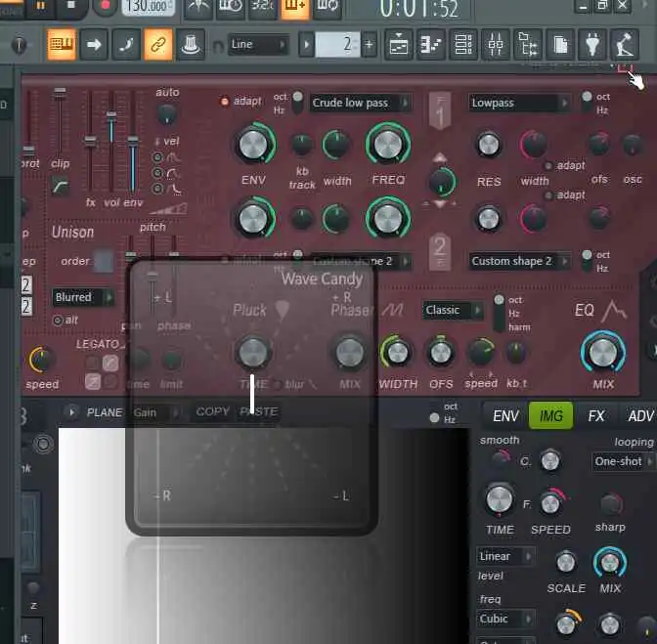Viewport: 657px width, 644px height.
Task: Open the Lowpass resonance type dropdown
Action: tap(519, 103)
